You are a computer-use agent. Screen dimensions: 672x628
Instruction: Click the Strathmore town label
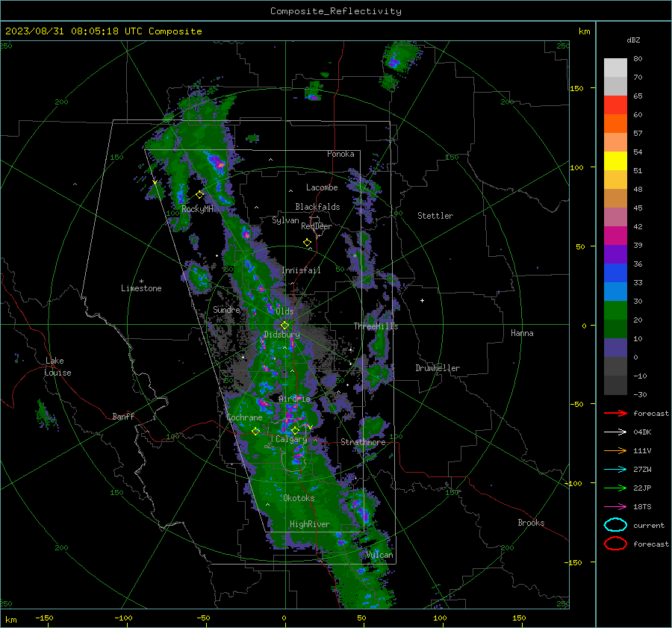pos(363,442)
